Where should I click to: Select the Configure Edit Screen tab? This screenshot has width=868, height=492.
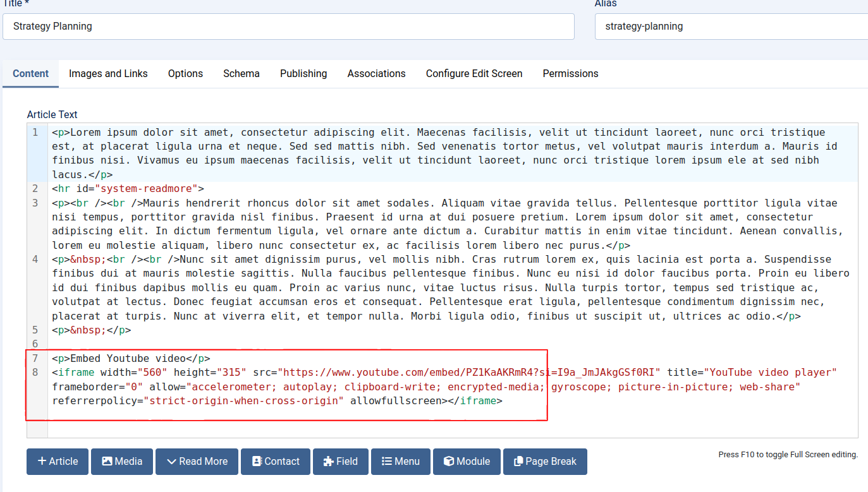(474, 74)
